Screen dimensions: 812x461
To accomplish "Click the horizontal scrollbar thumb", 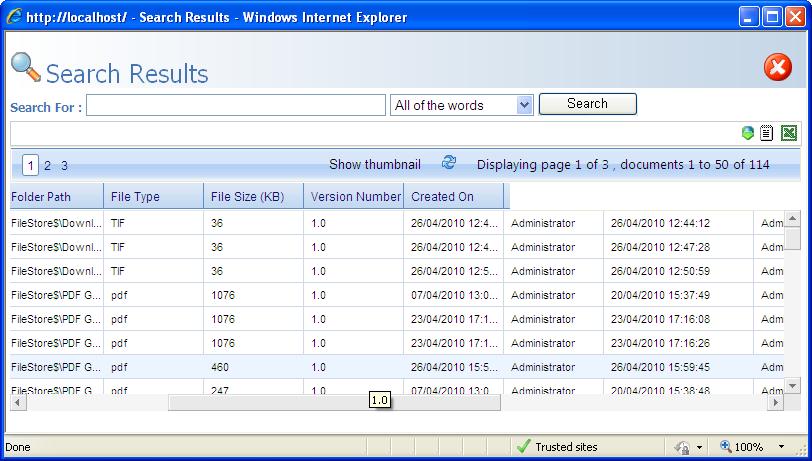I will 335,402.
